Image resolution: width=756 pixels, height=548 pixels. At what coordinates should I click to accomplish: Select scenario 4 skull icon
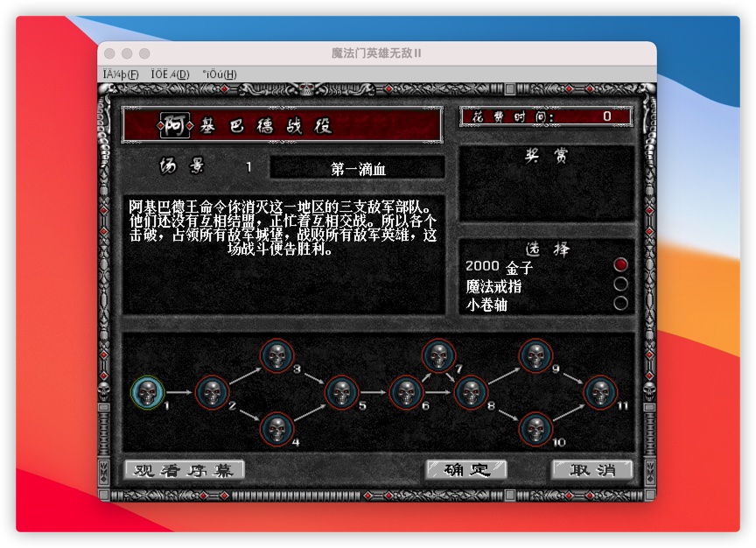point(276,429)
